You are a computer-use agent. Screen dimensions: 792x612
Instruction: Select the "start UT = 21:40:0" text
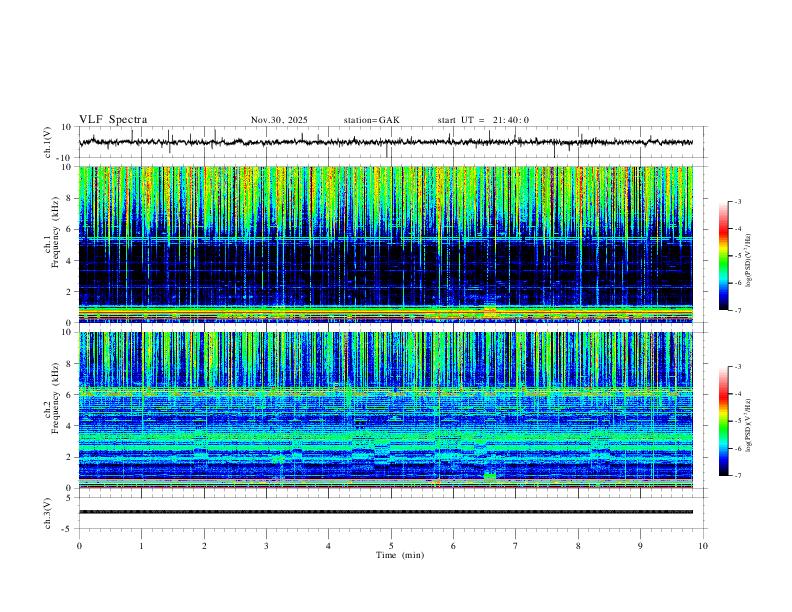tap(483, 120)
